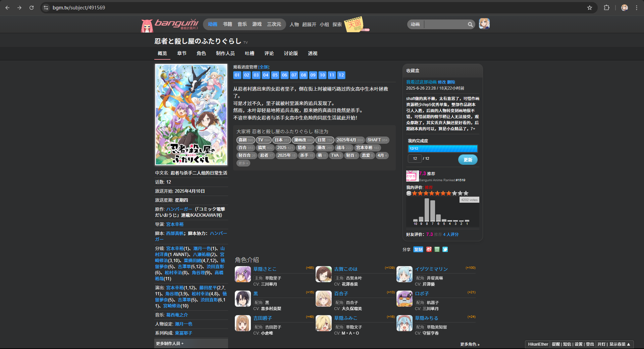Click the episodes watched number field

[x=415, y=158]
